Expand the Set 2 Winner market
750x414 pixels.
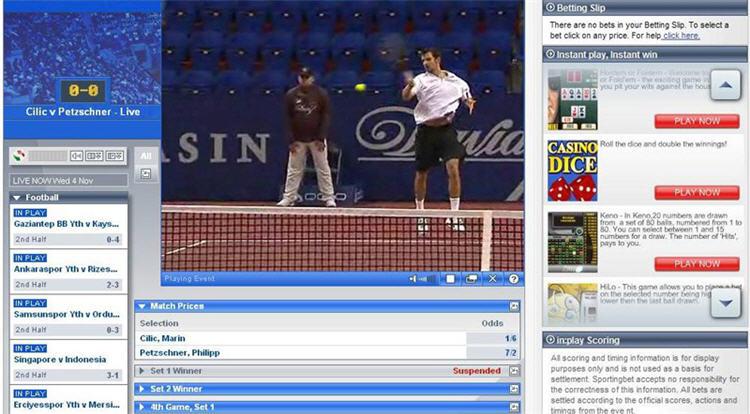(x=142, y=389)
